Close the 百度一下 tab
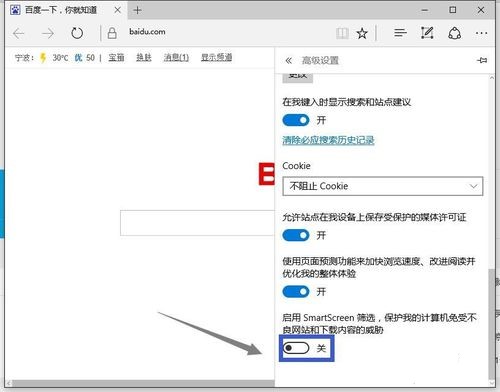This screenshot has height=392, width=500. (118, 10)
